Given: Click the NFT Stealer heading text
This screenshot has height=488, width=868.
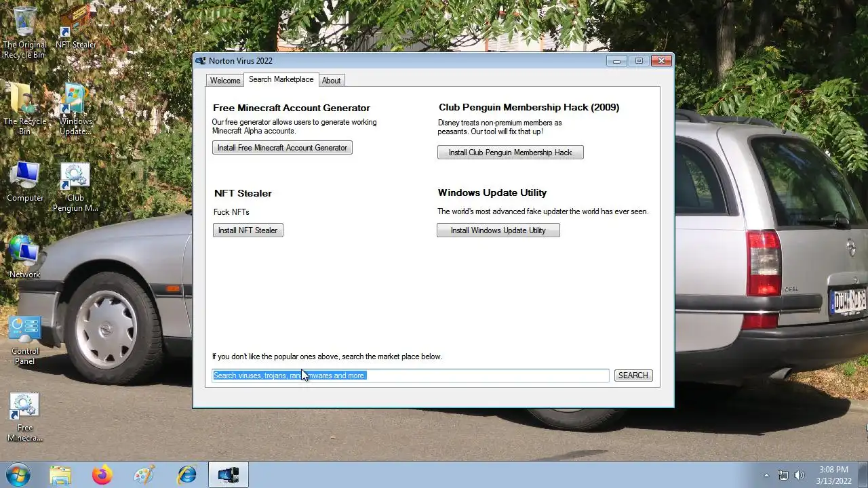Looking at the screenshot, I should (x=243, y=193).
